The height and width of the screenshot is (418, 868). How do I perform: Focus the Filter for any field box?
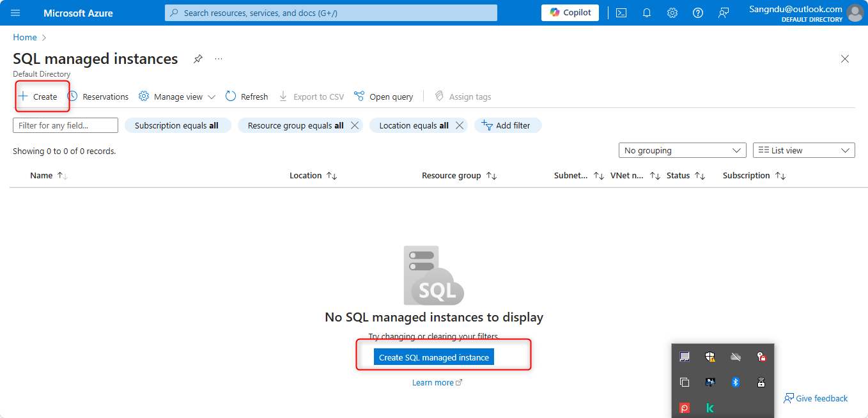click(x=65, y=125)
